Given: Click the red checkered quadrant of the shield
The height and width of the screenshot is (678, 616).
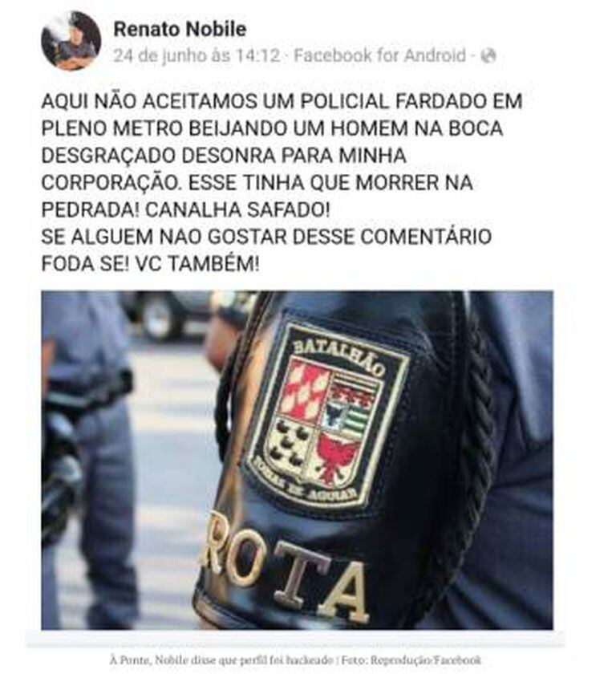Looking at the screenshot, I should coord(302,388).
